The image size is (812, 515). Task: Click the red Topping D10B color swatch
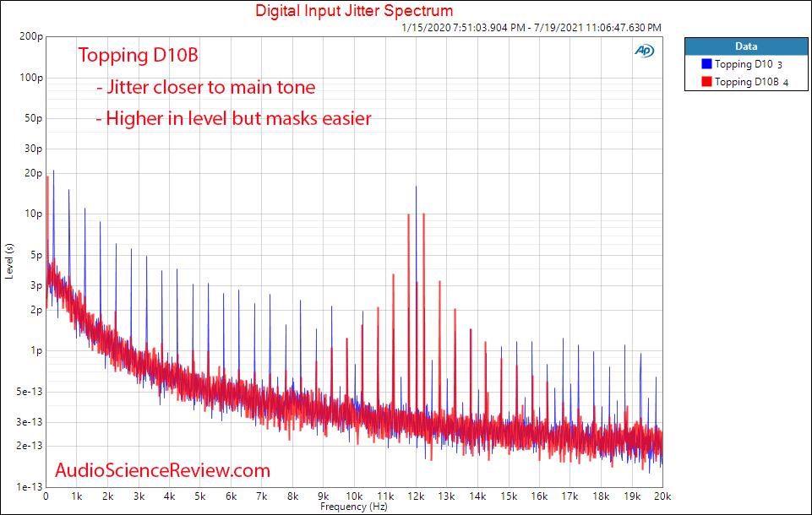706,81
